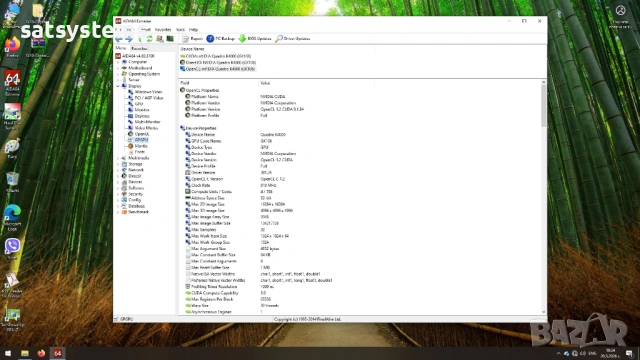Open File Explorer from the taskbar
Image resolution: width=640 pixels, height=360 pixels.
pos(25,353)
